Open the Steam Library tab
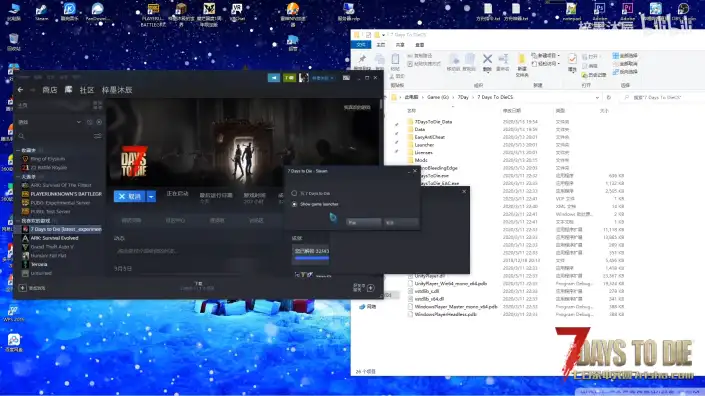The height and width of the screenshot is (396, 705). (68, 89)
